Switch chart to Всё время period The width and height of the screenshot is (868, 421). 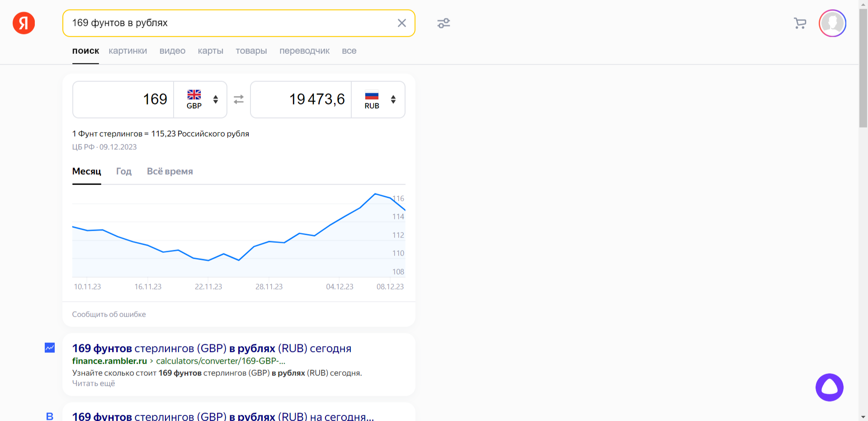coord(170,171)
